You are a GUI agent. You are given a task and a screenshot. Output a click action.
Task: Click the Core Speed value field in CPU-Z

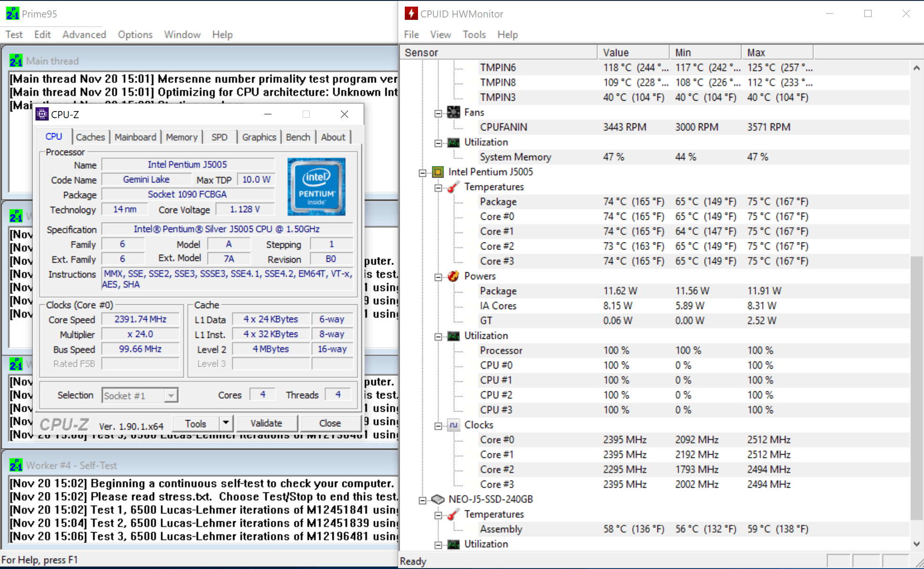coord(140,319)
